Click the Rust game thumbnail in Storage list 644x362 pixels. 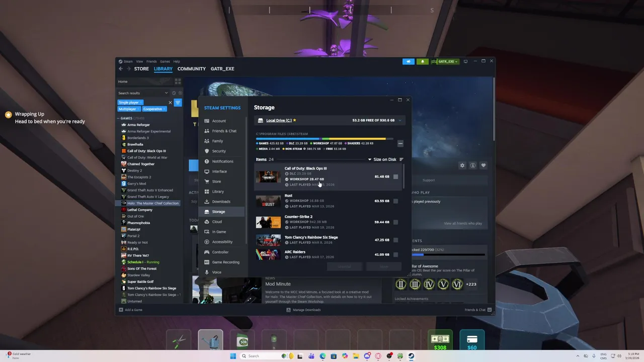click(x=268, y=201)
